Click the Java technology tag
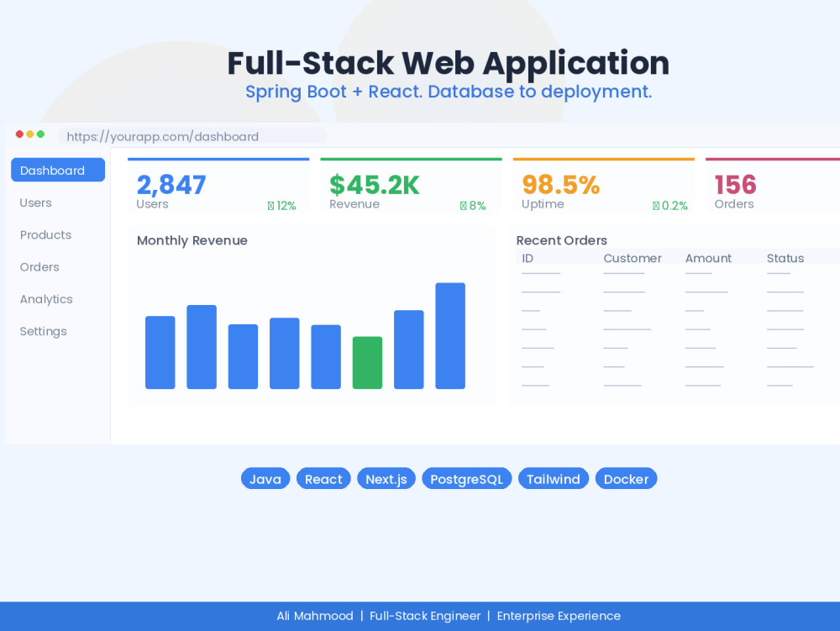 [x=265, y=478]
